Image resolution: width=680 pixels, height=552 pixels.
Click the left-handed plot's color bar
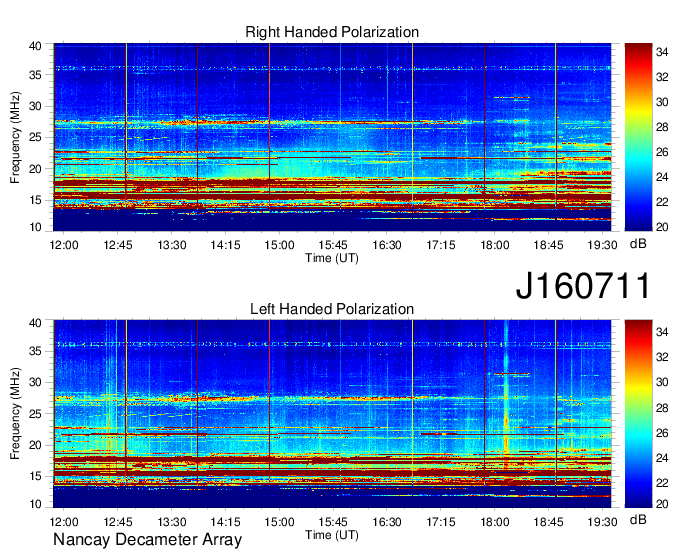(638, 414)
